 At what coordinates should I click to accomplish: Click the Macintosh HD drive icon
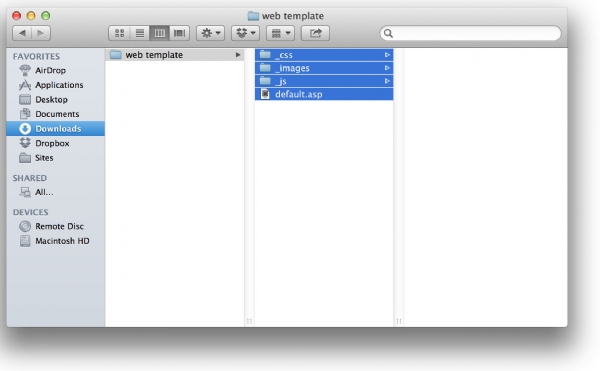coord(25,241)
